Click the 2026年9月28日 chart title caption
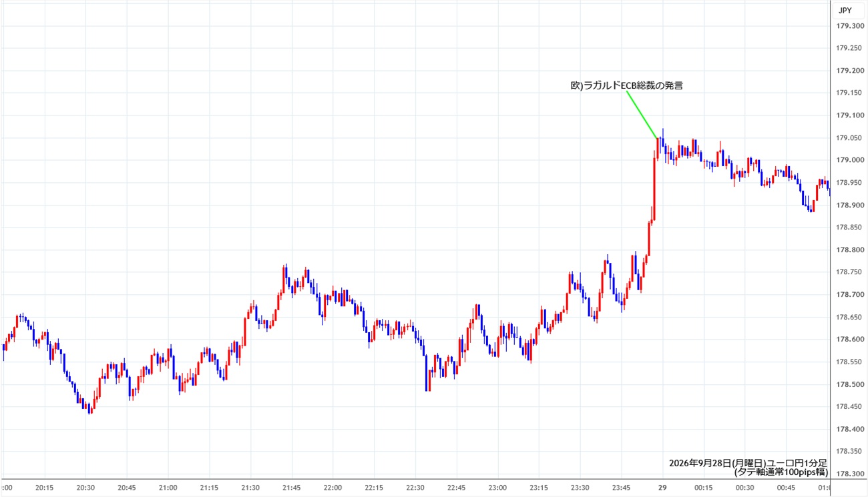868x497 pixels. coord(748,463)
